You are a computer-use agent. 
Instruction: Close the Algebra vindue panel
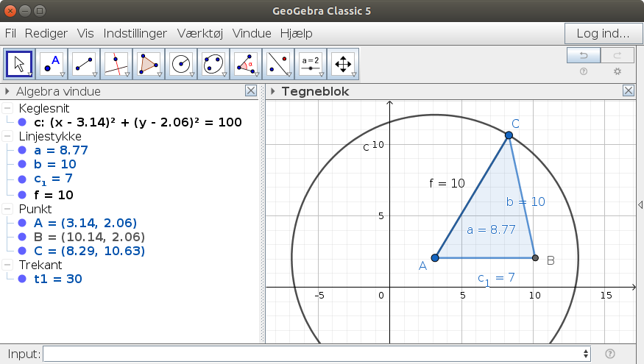point(251,90)
